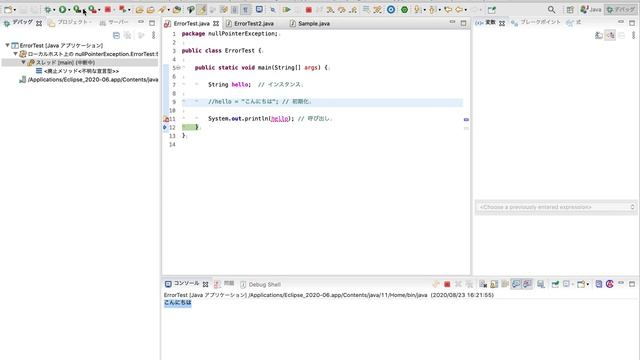The width and height of the screenshot is (640, 360).
Task: Click the magnifier Search icon at top right
Action: 551,9
